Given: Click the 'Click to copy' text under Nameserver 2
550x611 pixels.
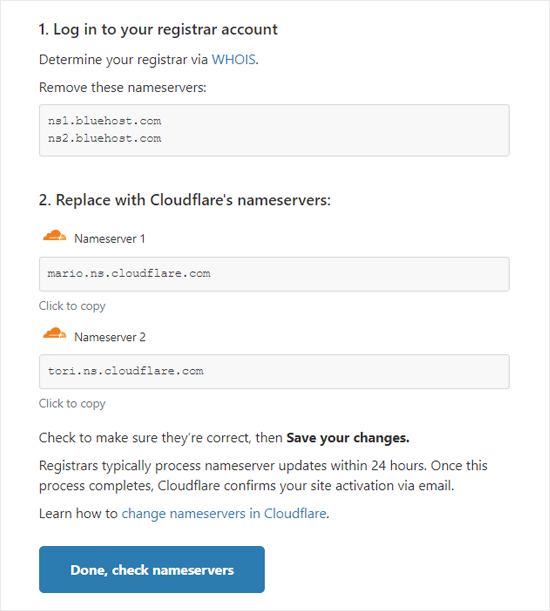Looking at the screenshot, I should [x=72, y=404].
